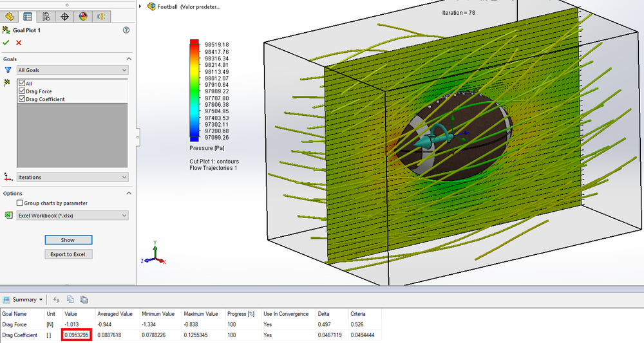The image size is (644, 343).
Task: Open the ConfigurationManager tab icon
Action: coord(46,17)
